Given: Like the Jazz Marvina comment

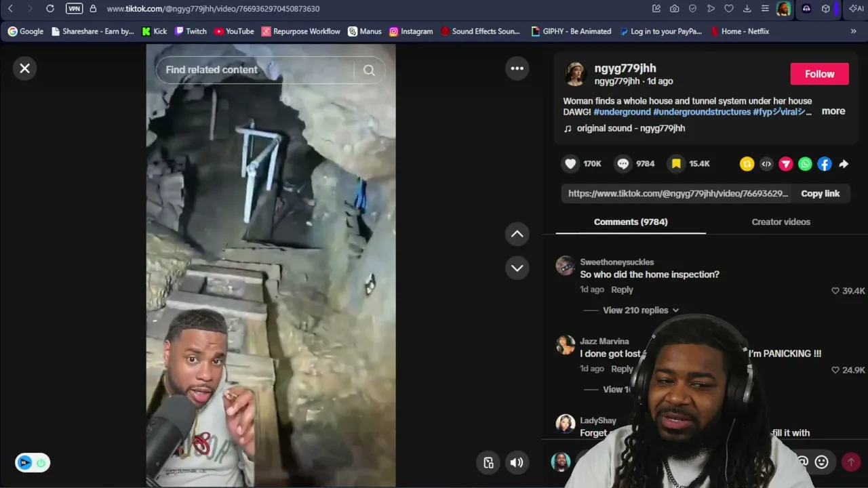Looking at the screenshot, I should tap(835, 370).
